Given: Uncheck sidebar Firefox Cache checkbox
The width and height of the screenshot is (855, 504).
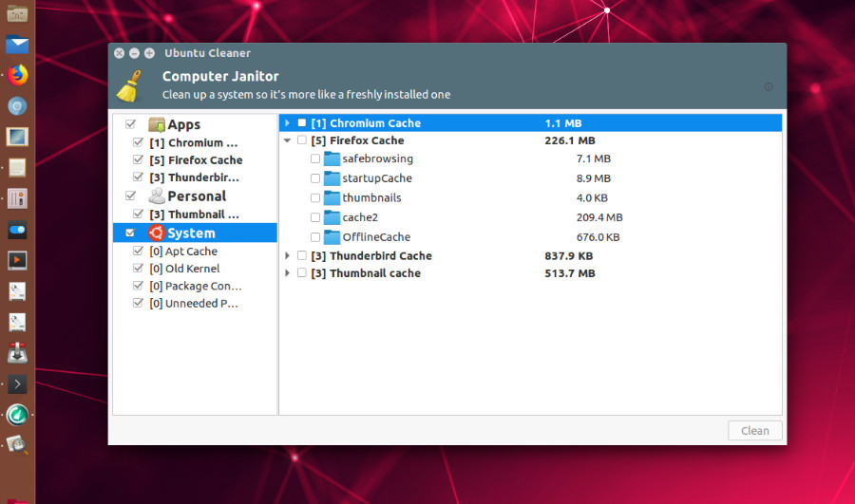Looking at the screenshot, I should (x=138, y=159).
